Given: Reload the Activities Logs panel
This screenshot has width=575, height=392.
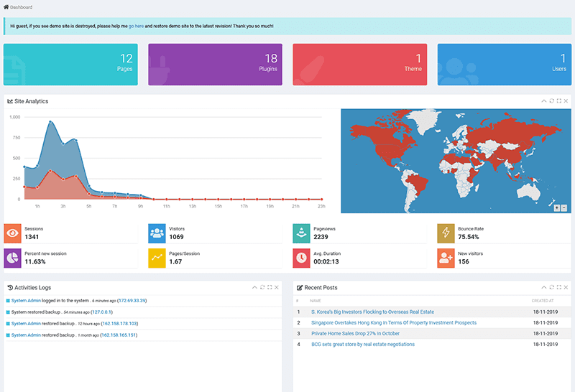Looking at the screenshot, I should [x=262, y=287].
